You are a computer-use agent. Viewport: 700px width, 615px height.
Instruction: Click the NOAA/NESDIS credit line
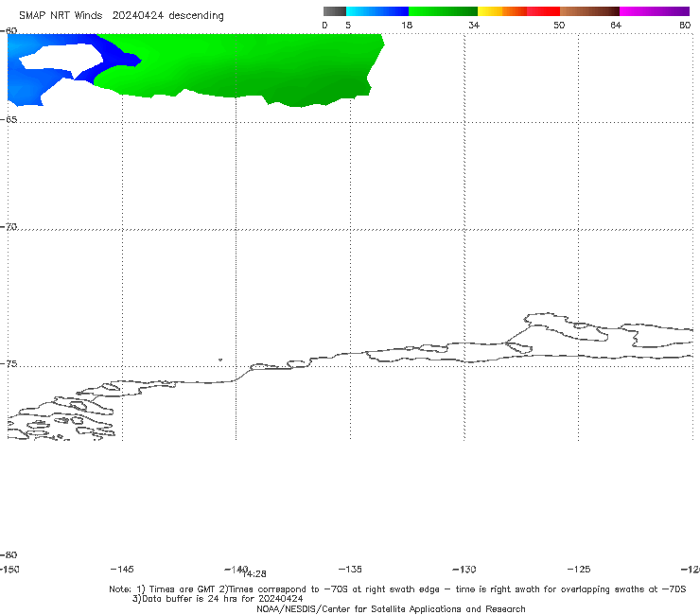pyautogui.click(x=391, y=608)
